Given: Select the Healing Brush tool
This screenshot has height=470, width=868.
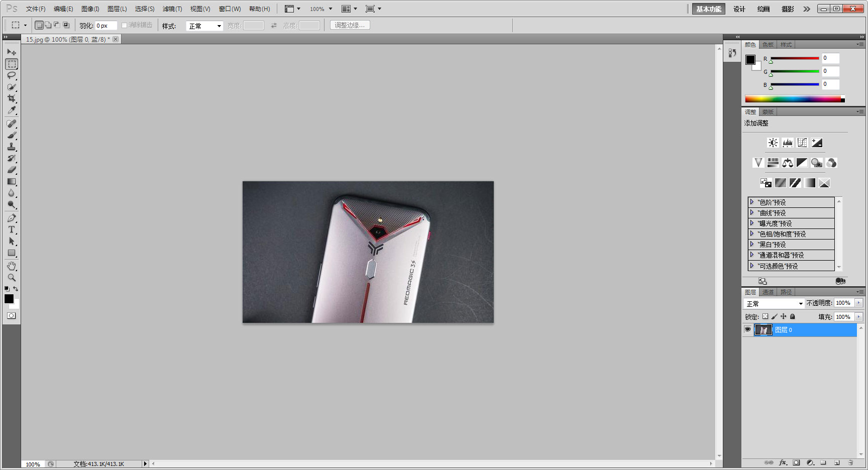Looking at the screenshot, I should [12, 124].
